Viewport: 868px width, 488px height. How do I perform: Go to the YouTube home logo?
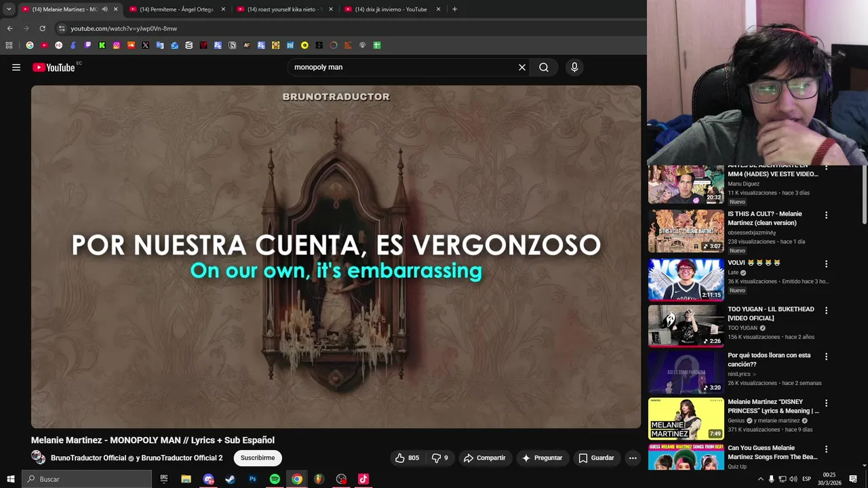(x=54, y=67)
